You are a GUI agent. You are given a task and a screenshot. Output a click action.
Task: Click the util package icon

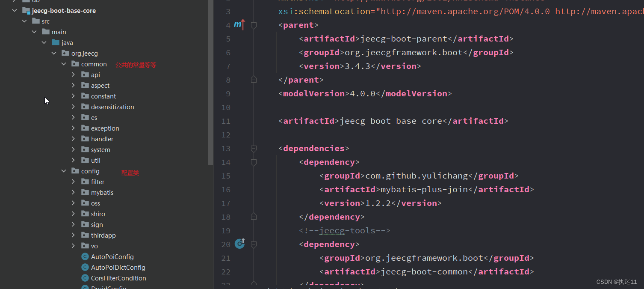pyautogui.click(x=85, y=160)
